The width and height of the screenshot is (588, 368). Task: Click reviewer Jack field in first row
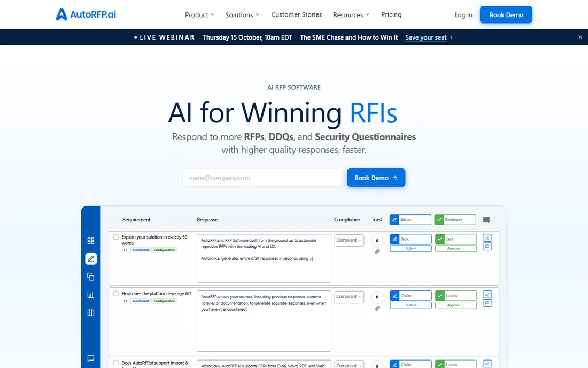(455, 239)
